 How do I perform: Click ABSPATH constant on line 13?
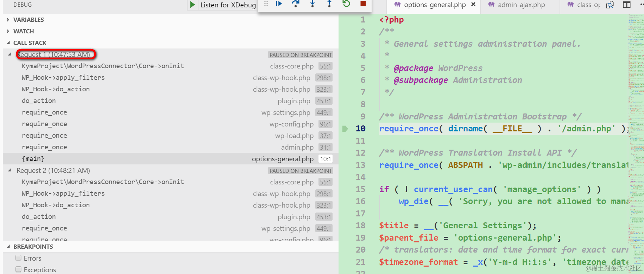465,165
